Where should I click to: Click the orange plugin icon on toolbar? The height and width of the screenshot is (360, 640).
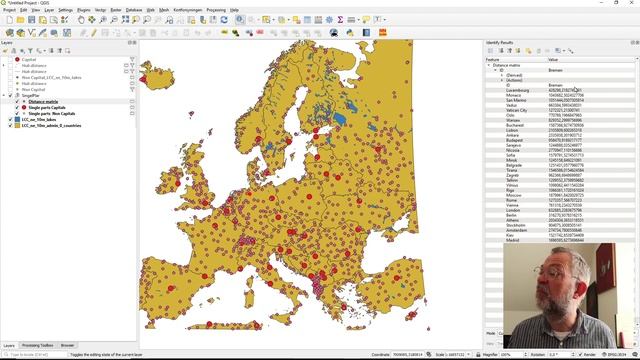[382, 33]
